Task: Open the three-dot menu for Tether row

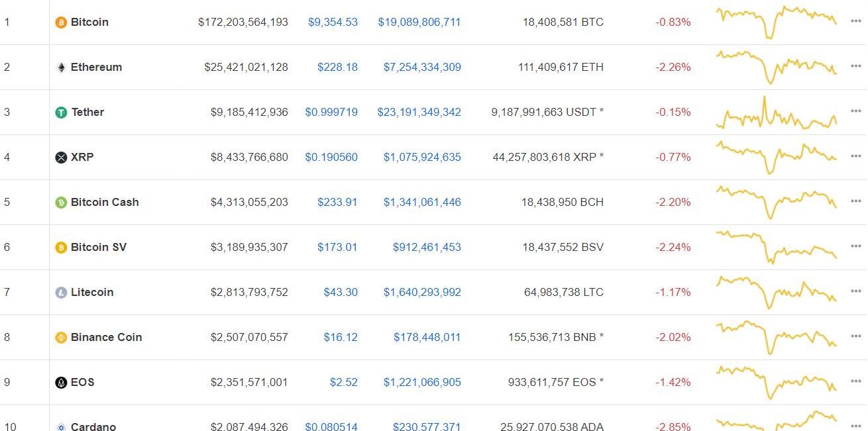Action: (855, 112)
